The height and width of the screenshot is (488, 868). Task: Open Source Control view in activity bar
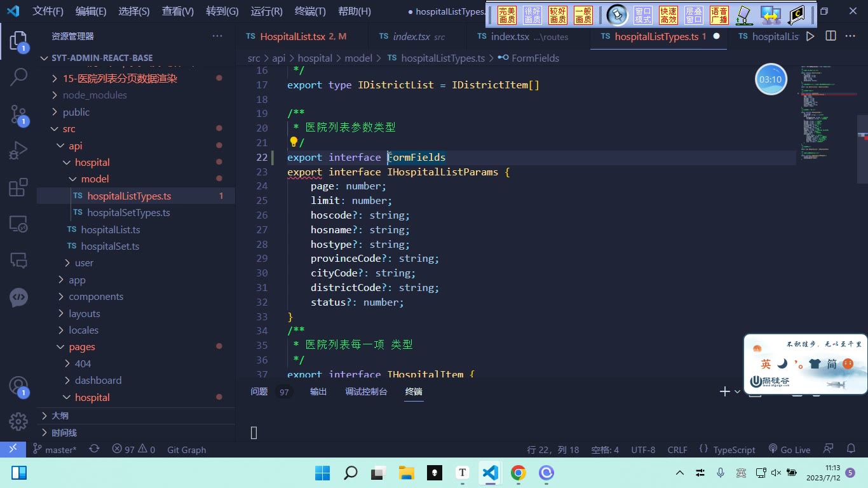(x=18, y=114)
